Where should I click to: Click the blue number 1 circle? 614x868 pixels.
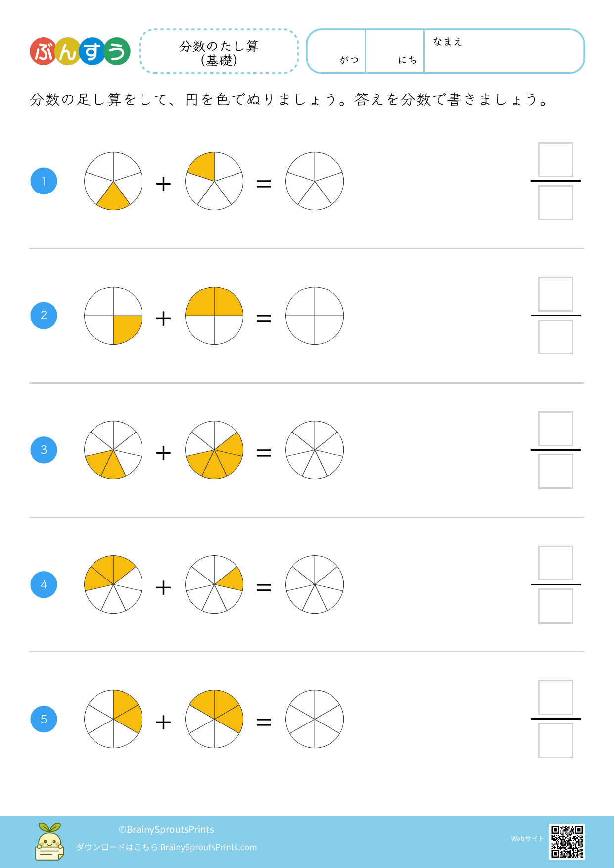[x=44, y=181]
